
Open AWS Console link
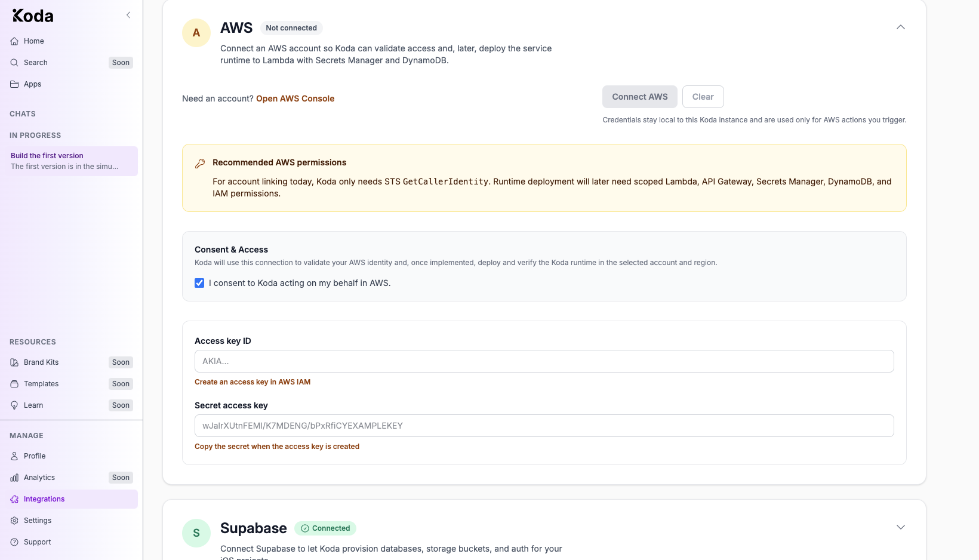tap(295, 99)
